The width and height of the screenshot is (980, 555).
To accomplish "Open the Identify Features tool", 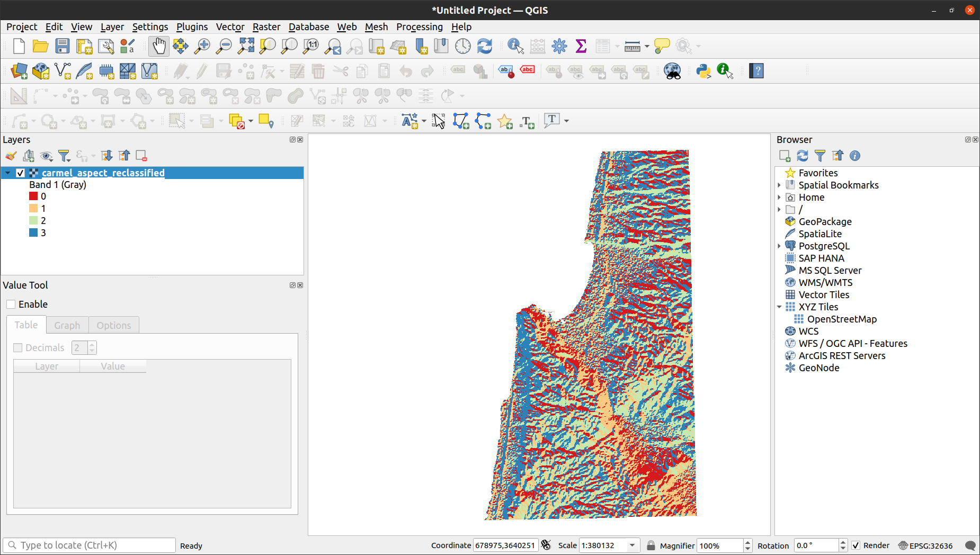I will [515, 47].
